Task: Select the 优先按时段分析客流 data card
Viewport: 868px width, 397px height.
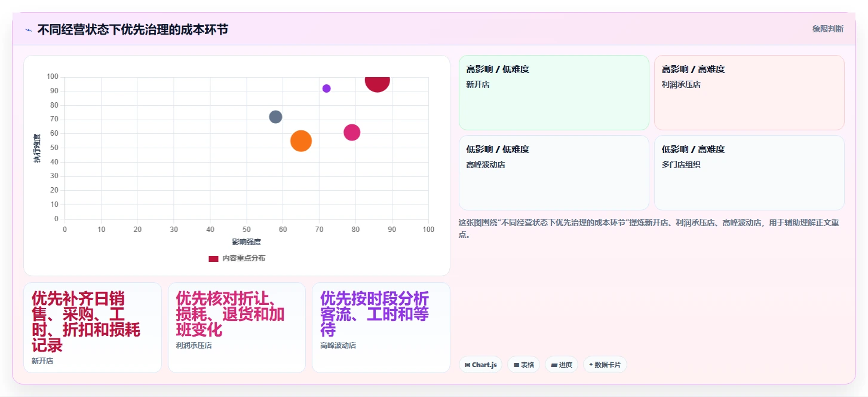Action: point(381,328)
